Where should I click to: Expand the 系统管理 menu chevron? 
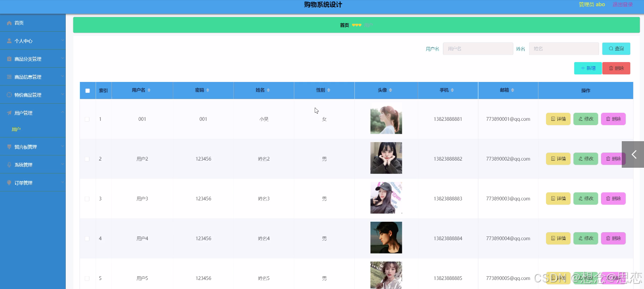point(62,165)
